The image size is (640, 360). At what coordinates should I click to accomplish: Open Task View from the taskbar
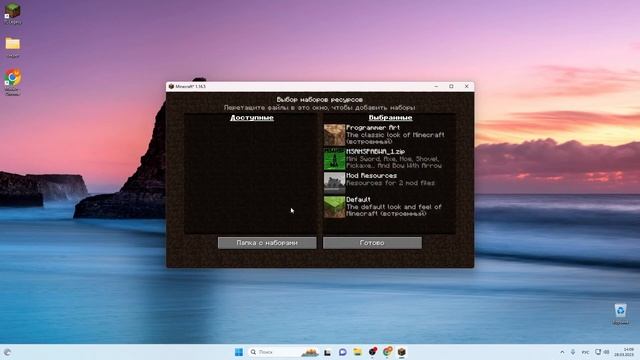point(327,352)
